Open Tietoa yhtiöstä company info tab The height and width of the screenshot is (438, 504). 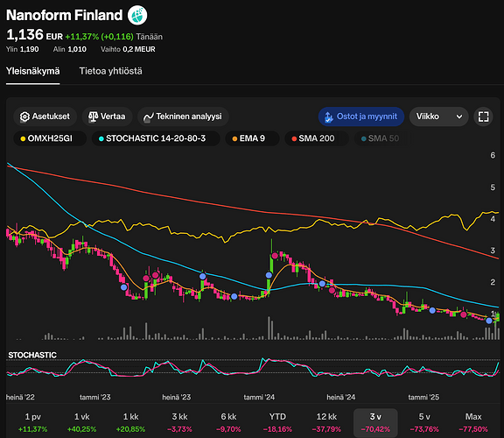110,71
